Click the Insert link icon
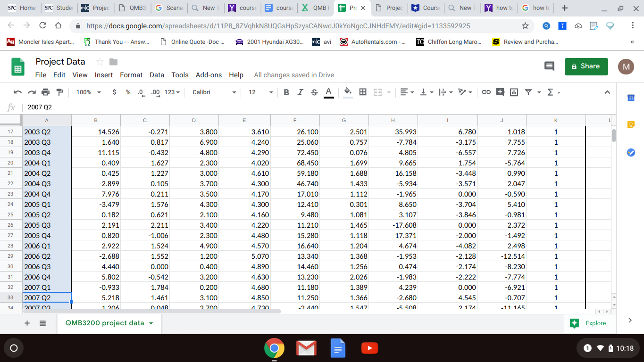Screen dimensions: 644x362 point(486,92)
